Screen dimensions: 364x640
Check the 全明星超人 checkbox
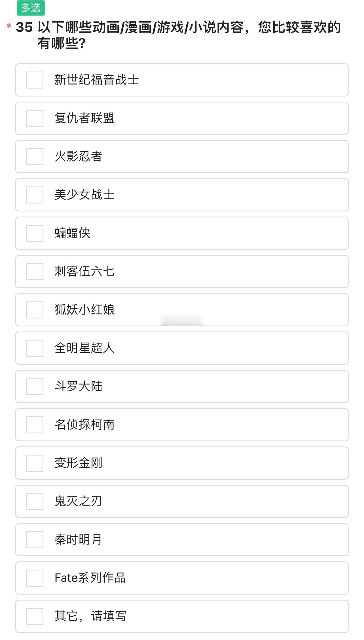pyautogui.click(x=35, y=348)
